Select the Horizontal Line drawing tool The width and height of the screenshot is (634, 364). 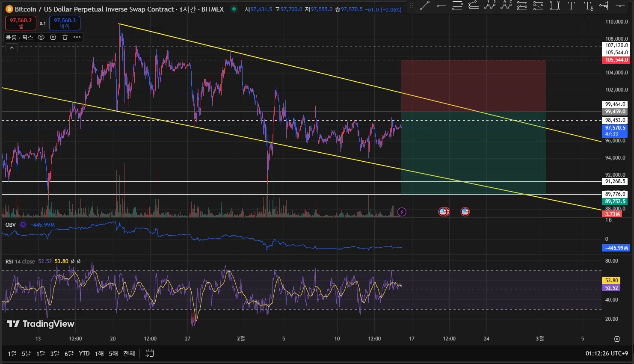[620, 6]
